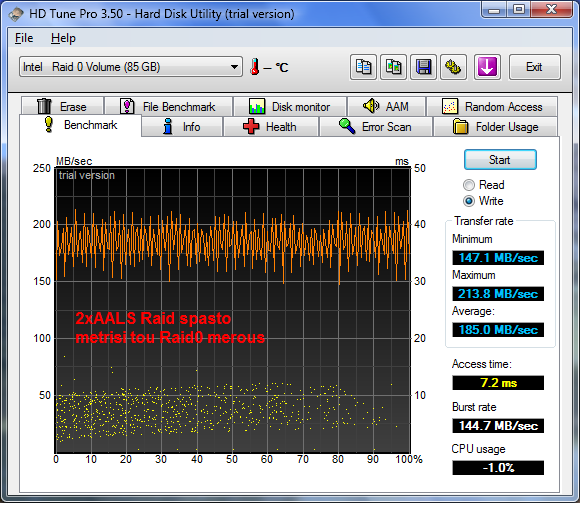Click the trash can Erase icon
The height and width of the screenshot is (505, 581).
(44, 106)
